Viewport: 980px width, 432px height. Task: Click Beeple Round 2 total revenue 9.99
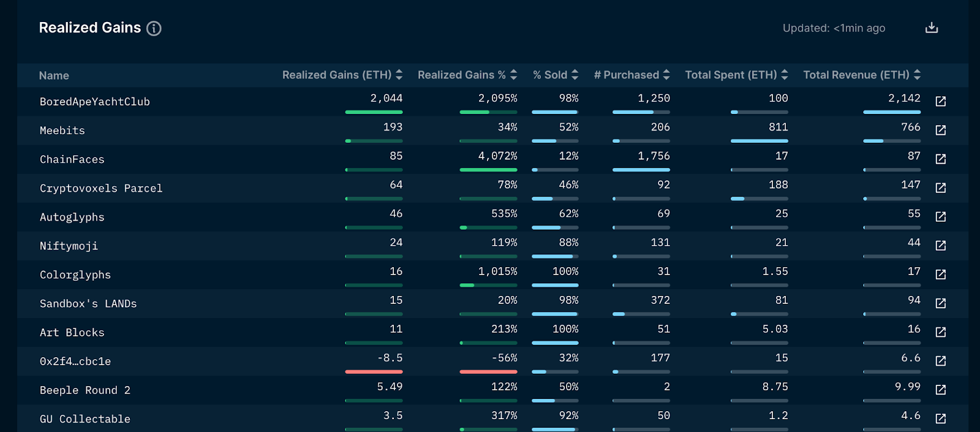(907, 386)
